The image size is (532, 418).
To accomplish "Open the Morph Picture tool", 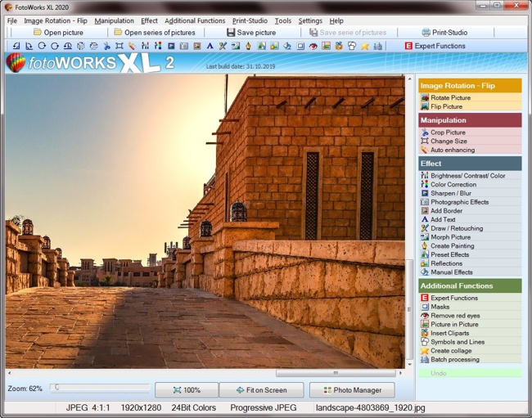I will (450, 237).
